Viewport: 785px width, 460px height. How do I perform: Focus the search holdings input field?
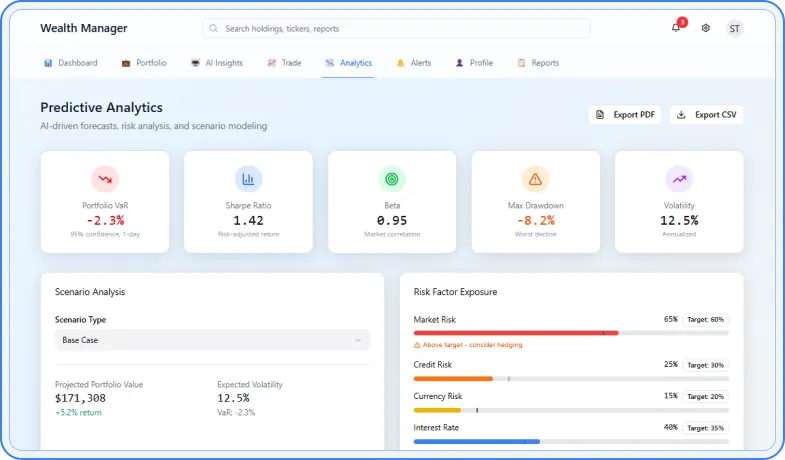click(396, 28)
